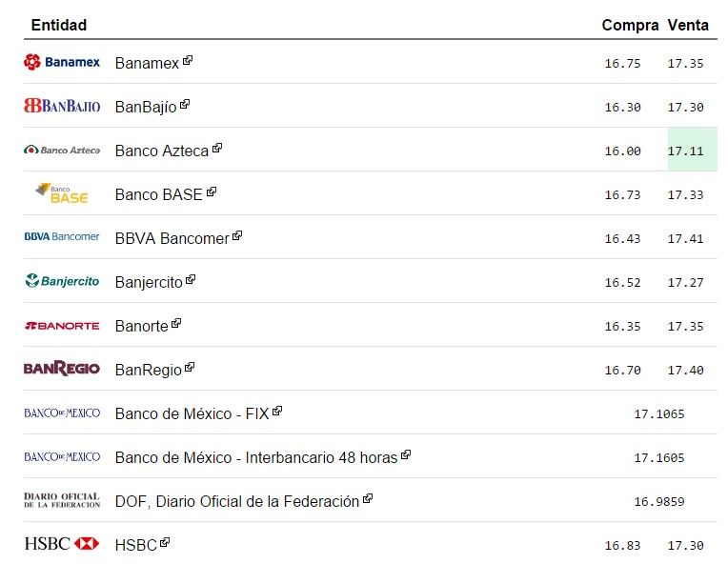Click the BBVA Bancomer logo
Image resolution: width=728 pixels, height=564 pixels.
click(62, 237)
